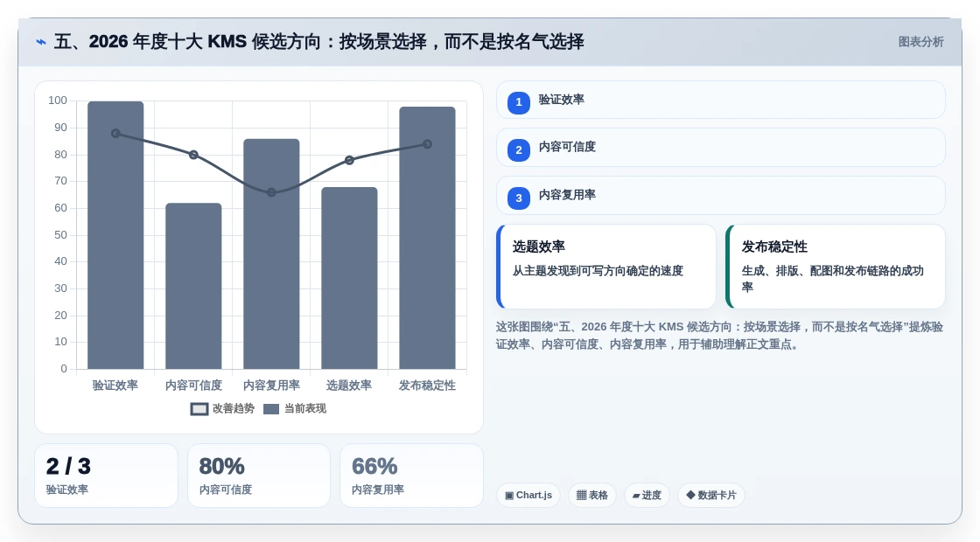Click the 50 value on the y-axis
The height and width of the screenshot is (542, 980).
(60, 235)
